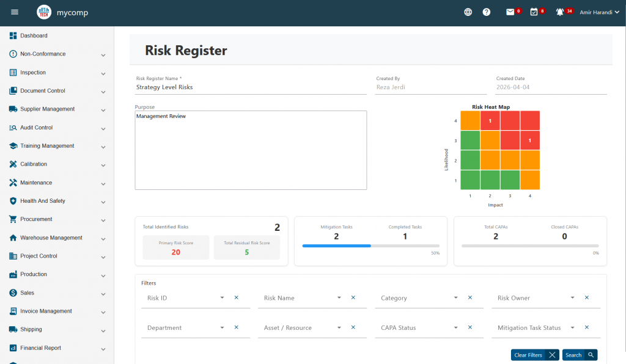Open Amir Harandi user account menu
This screenshot has height=364, width=626.
click(x=598, y=12)
